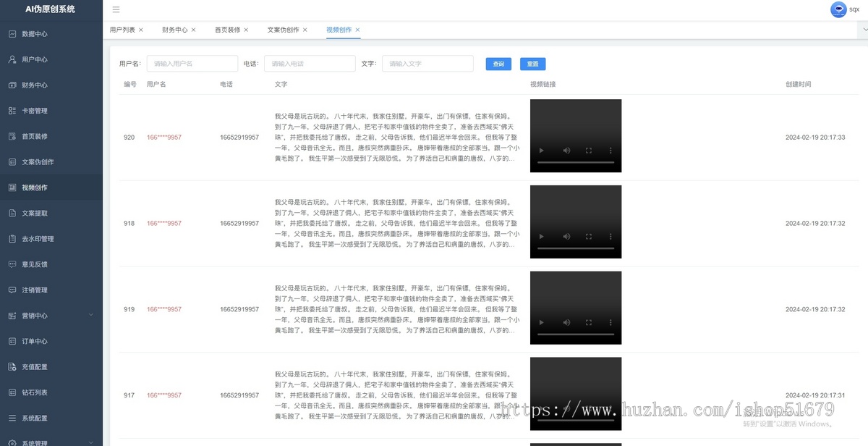Close the 用户列表 tab
The width and height of the screenshot is (868, 446).
point(141,30)
